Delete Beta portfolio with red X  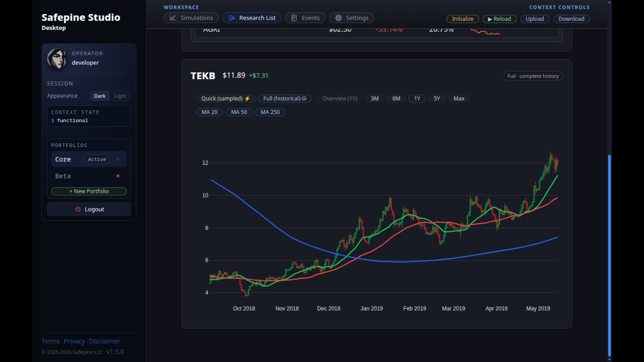click(118, 176)
